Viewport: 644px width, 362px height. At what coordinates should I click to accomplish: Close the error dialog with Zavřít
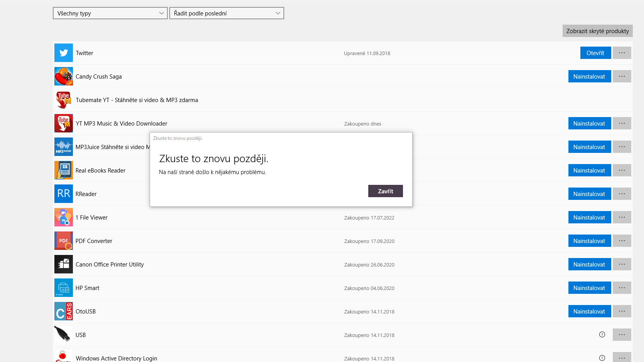pos(386,191)
